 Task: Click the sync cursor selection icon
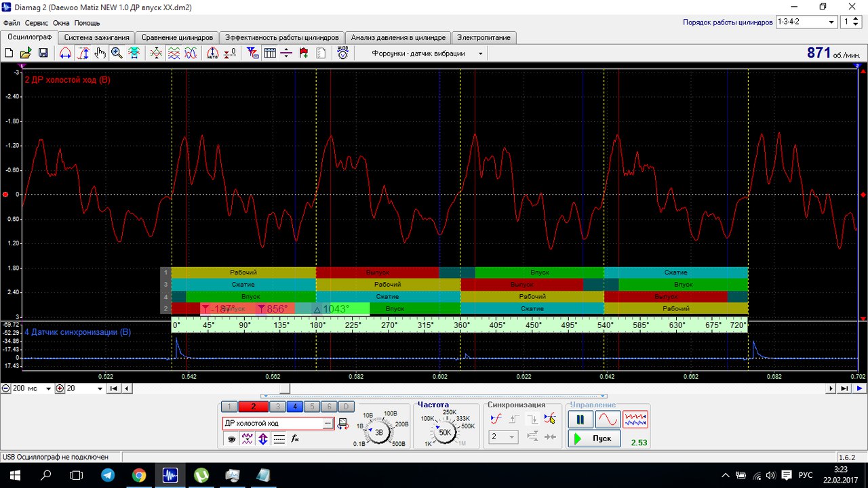click(550, 419)
